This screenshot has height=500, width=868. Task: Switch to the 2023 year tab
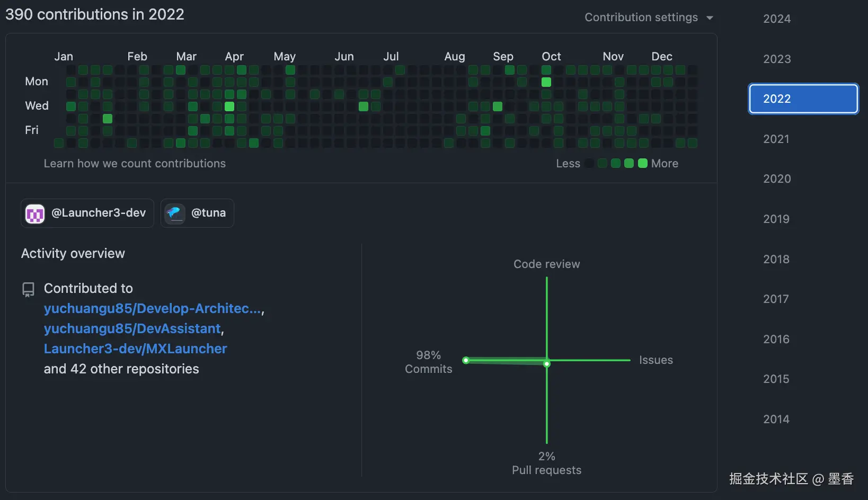[776, 59]
